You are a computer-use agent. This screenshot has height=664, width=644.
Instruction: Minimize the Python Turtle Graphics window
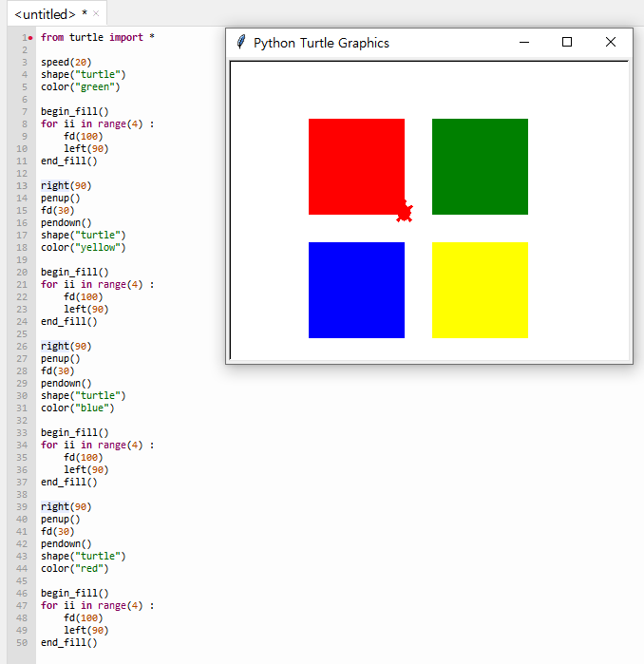coord(524,43)
